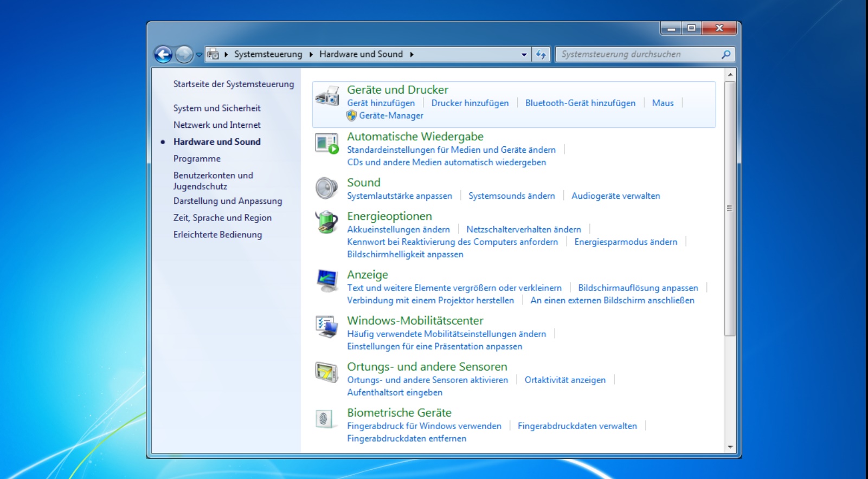
Task: Go back with the blue back arrow
Action: tap(163, 54)
